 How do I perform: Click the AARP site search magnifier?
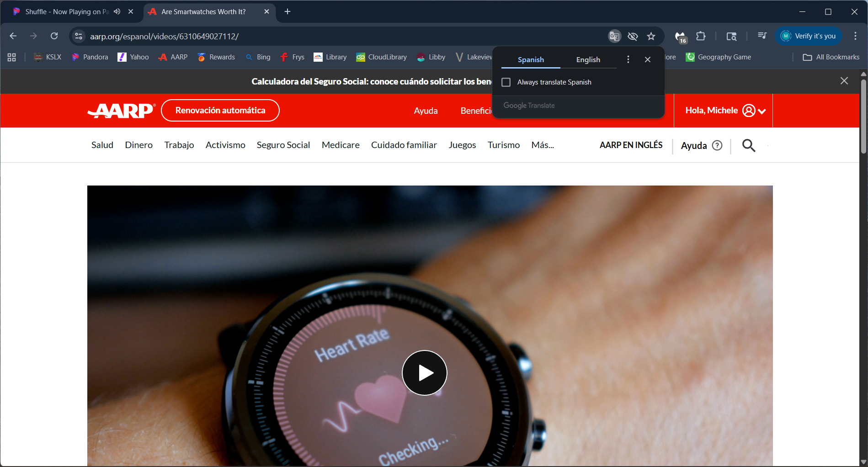pyautogui.click(x=748, y=145)
